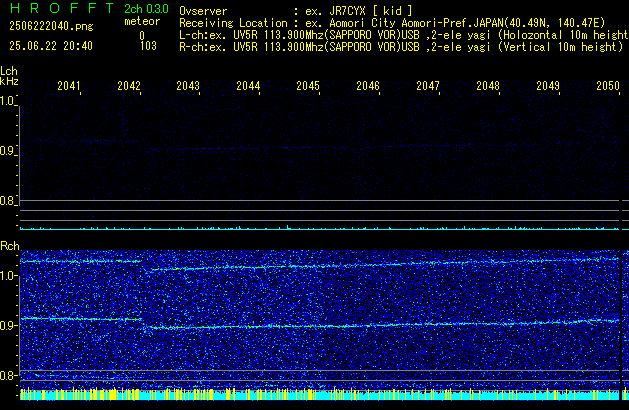The image size is (629, 410).
Task: Click the Rch 0.8 kHz axis label
Action: point(8,375)
